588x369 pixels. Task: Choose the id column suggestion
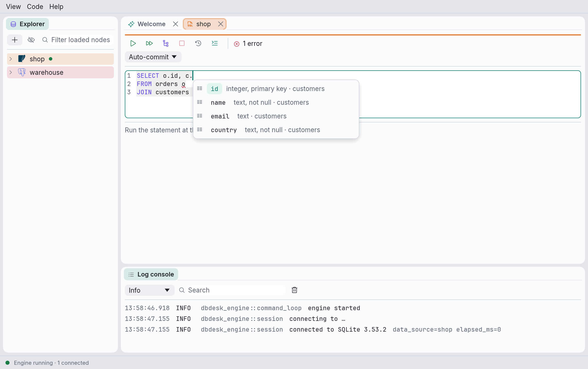point(276,89)
